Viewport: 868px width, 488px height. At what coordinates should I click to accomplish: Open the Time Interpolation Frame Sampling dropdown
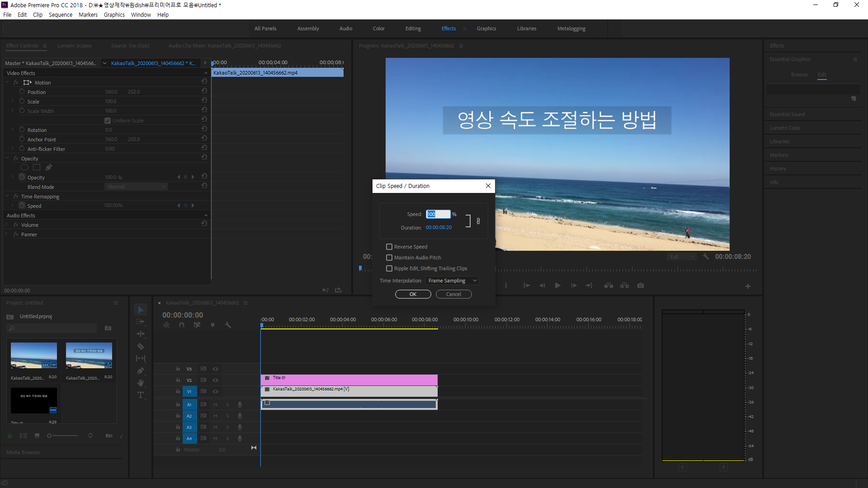coord(452,281)
